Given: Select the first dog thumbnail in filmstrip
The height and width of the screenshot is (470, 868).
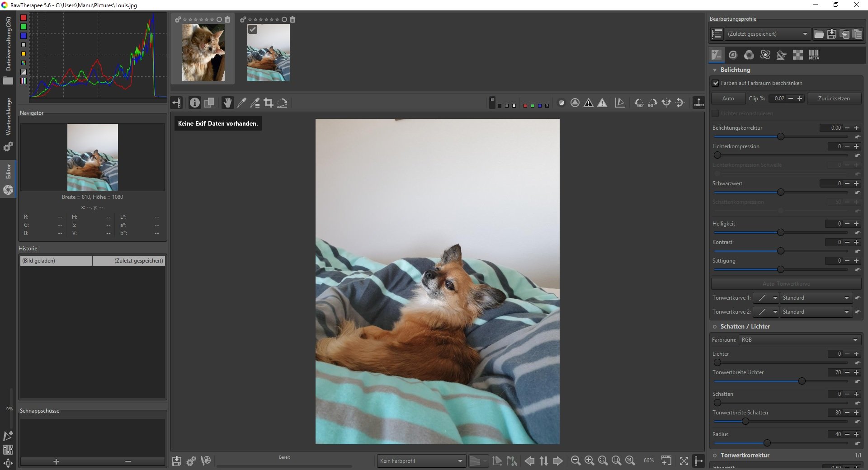Looking at the screenshot, I should click(x=203, y=52).
